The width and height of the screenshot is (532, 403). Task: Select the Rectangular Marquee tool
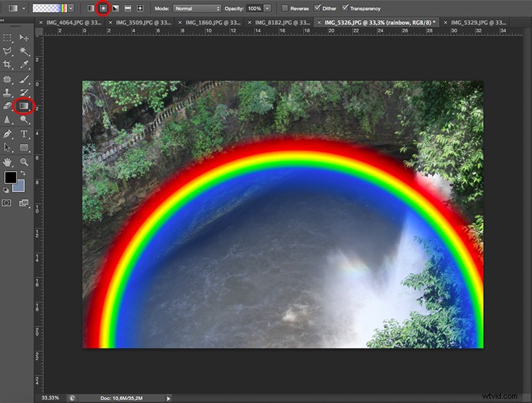pos(7,38)
